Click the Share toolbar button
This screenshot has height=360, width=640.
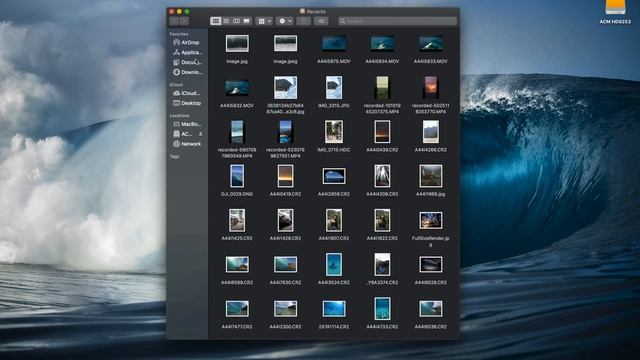[303, 21]
